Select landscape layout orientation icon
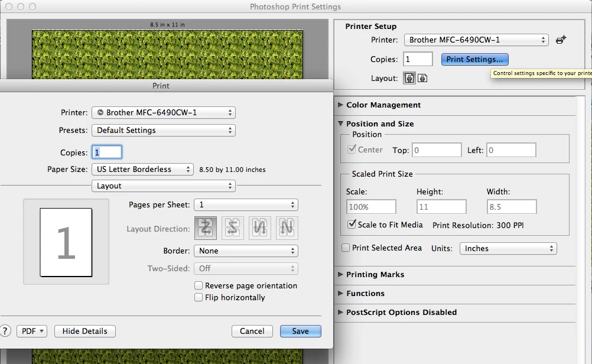Screen dimensions: 592x364 422,78
